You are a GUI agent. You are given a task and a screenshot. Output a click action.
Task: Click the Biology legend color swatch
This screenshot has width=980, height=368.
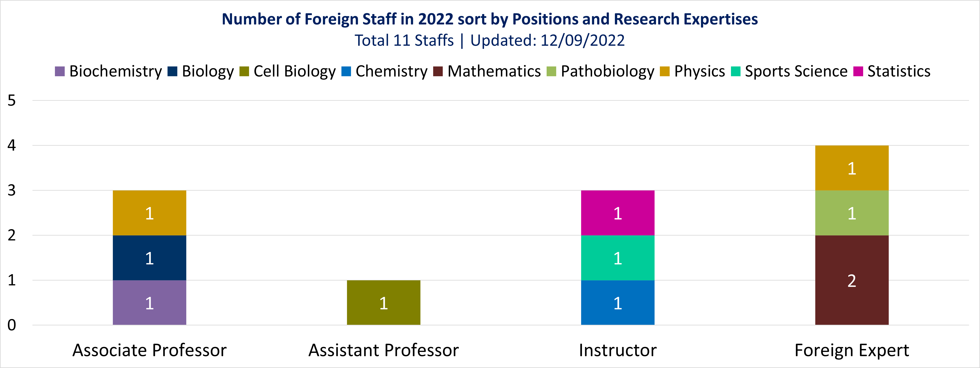pyautogui.click(x=172, y=72)
